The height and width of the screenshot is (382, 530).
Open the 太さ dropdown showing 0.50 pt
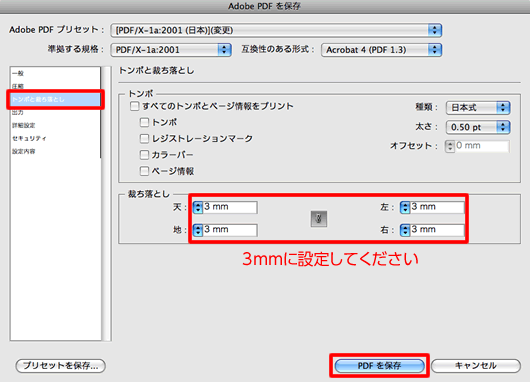[478, 127]
